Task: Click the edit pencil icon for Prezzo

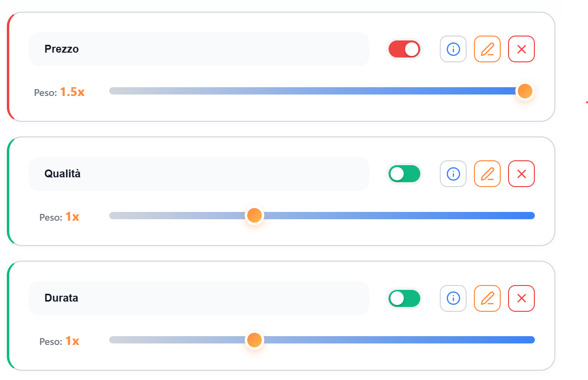Action: [x=487, y=49]
